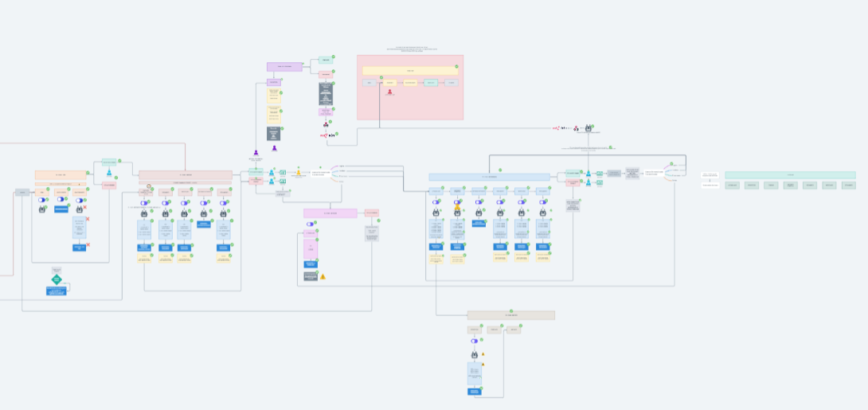
Task: Toggle the third switch in the orange group
Action: click(x=79, y=201)
